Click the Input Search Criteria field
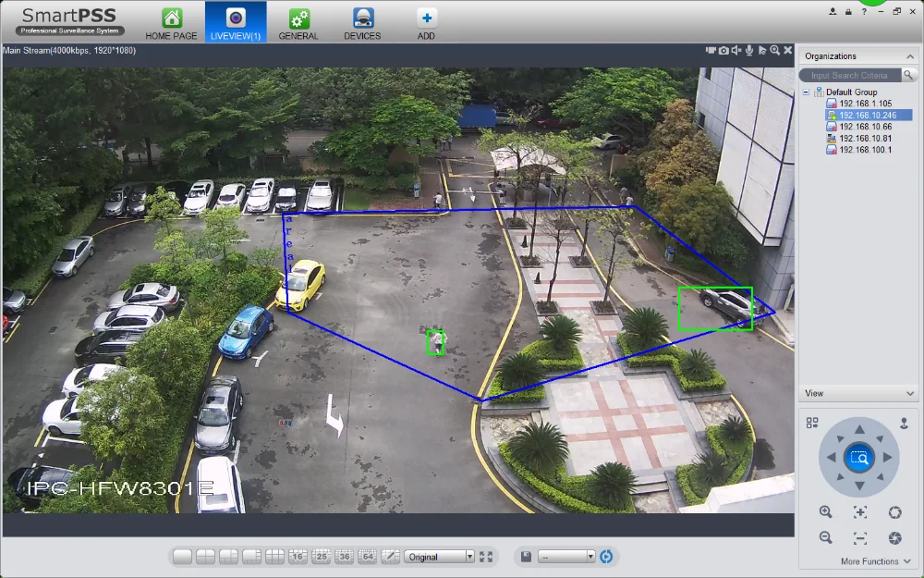The width and height of the screenshot is (924, 578). (x=849, y=75)
